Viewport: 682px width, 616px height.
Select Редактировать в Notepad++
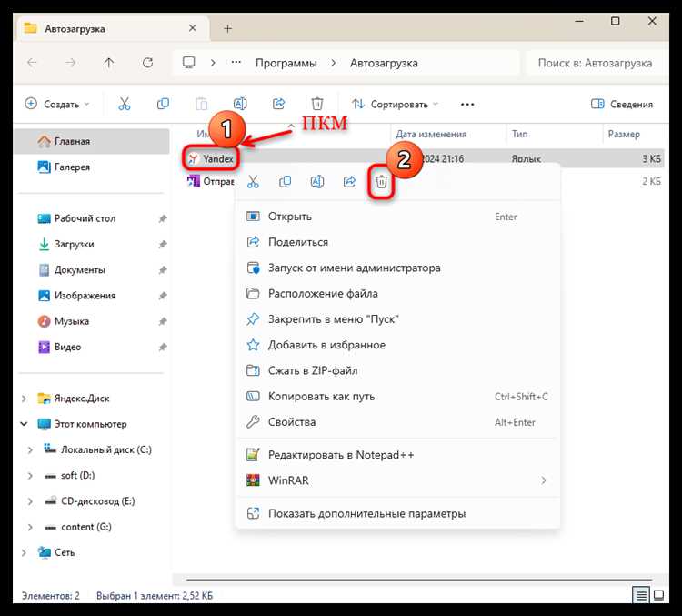coord(397,455)
